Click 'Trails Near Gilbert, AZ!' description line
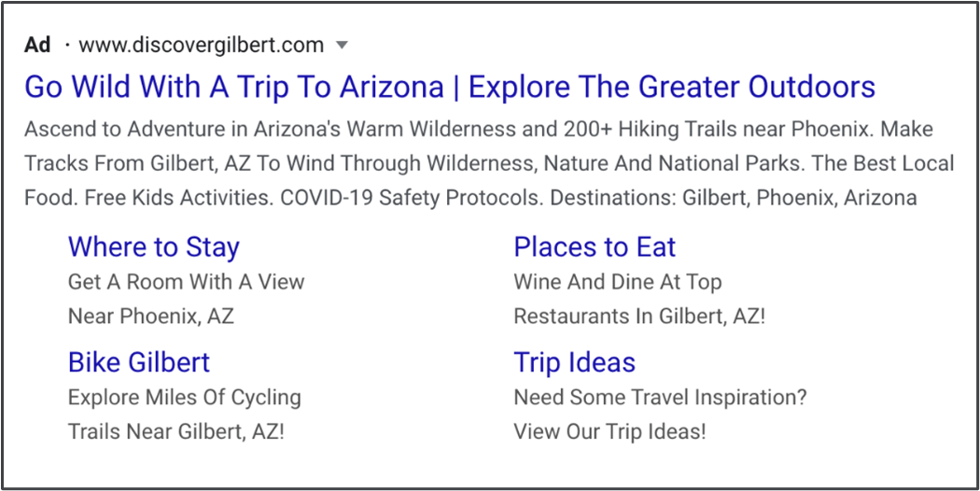980x491 pixels. point(176,431)
